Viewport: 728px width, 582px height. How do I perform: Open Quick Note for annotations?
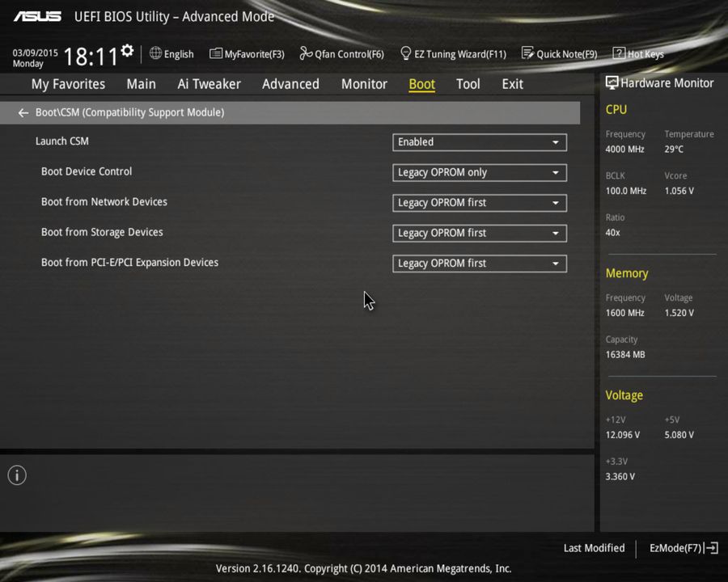pyautogui.click(x=560, y=53)
